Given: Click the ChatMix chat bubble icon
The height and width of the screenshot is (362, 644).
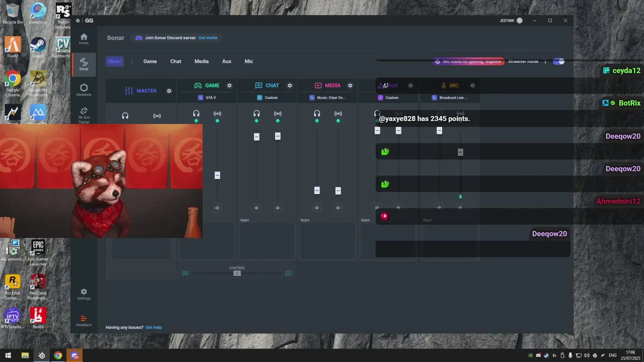Looking at the screenshot, I should 289,273.
